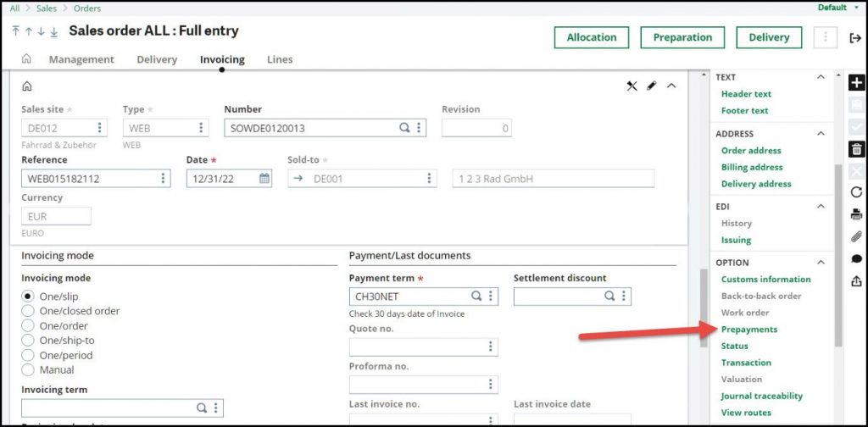This screenshot has width=868, height=427.
Task: Switch to the Delivery tab
Action: click(157, 59)
